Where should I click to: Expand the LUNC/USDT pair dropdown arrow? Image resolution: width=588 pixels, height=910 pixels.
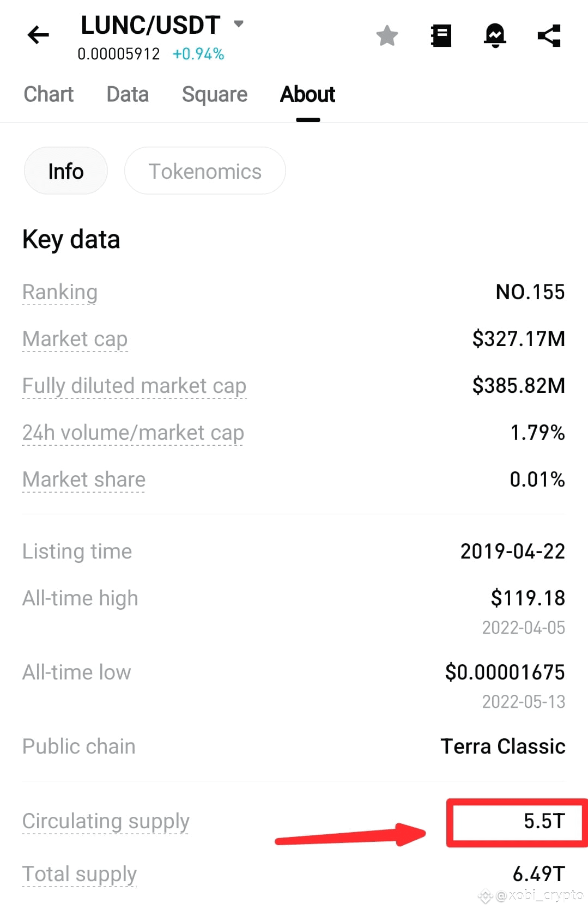pos(238,23)
